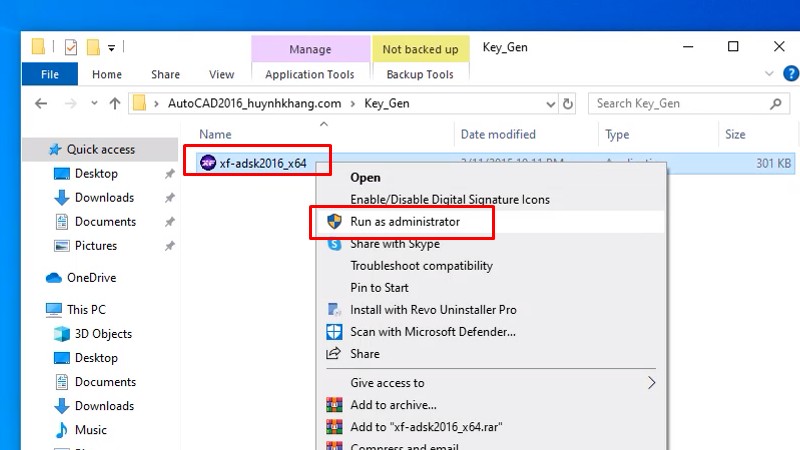Open the File menu tab
This screenshot has width=800, height=450.
[x=50, y=74]
